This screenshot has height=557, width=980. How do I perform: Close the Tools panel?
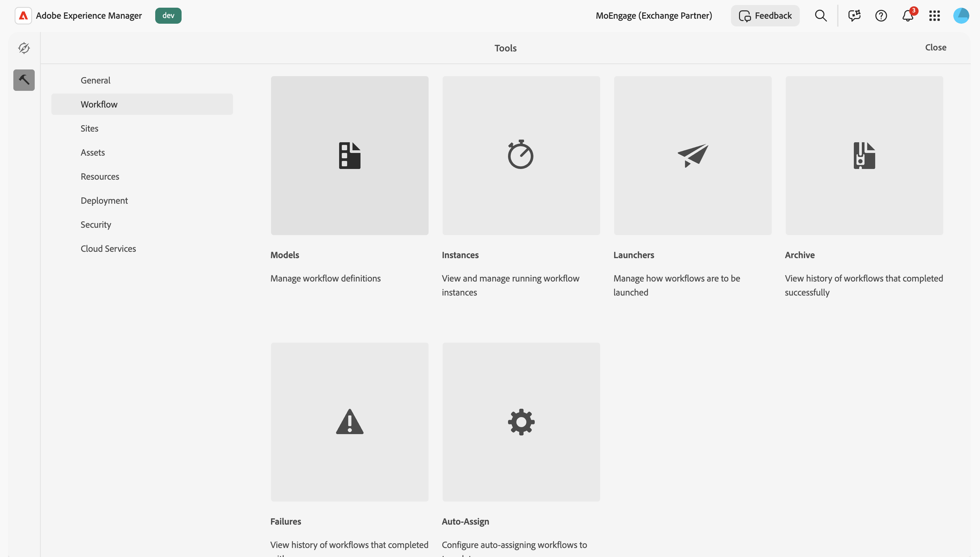936,47
